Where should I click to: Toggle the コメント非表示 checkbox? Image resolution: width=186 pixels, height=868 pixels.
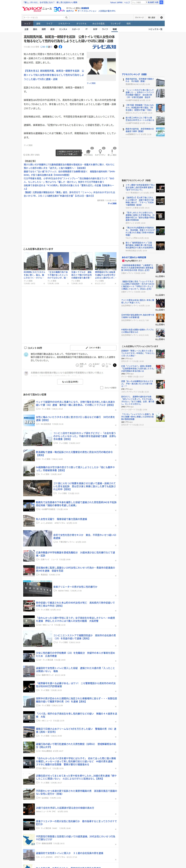[102, 388]
